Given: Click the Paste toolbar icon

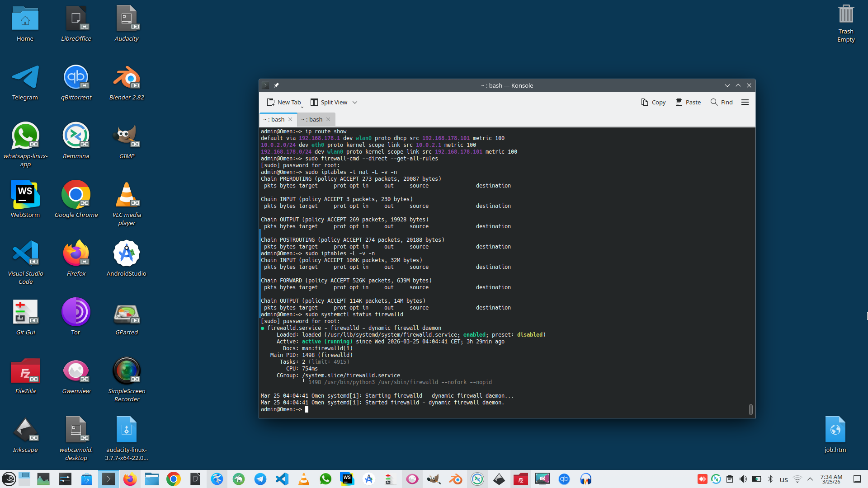Looking at the screenshot, I should click(688, 102).
